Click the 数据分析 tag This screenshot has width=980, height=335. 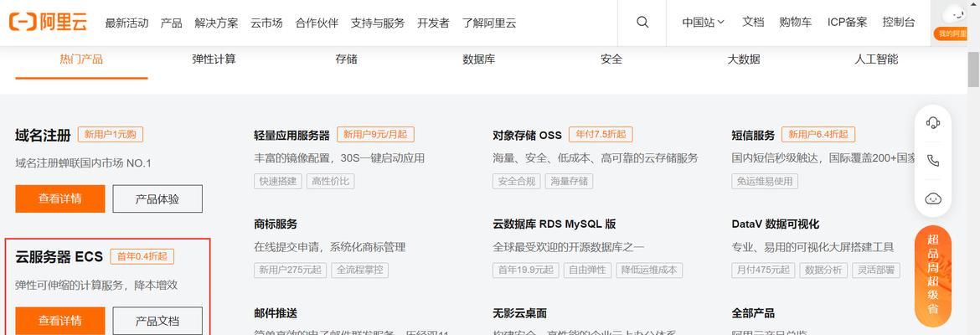click(823, 270)
